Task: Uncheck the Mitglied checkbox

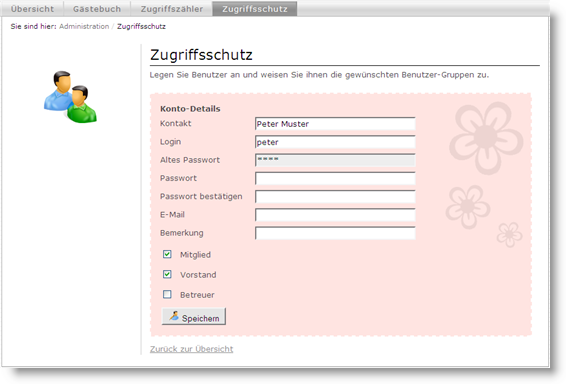Action: [x=167, y=254]
